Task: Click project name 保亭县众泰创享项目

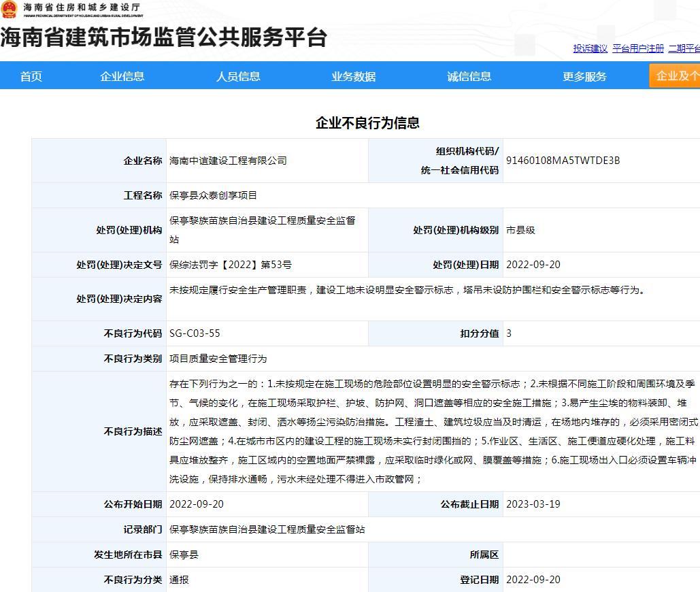Action: tap(213, 195)
